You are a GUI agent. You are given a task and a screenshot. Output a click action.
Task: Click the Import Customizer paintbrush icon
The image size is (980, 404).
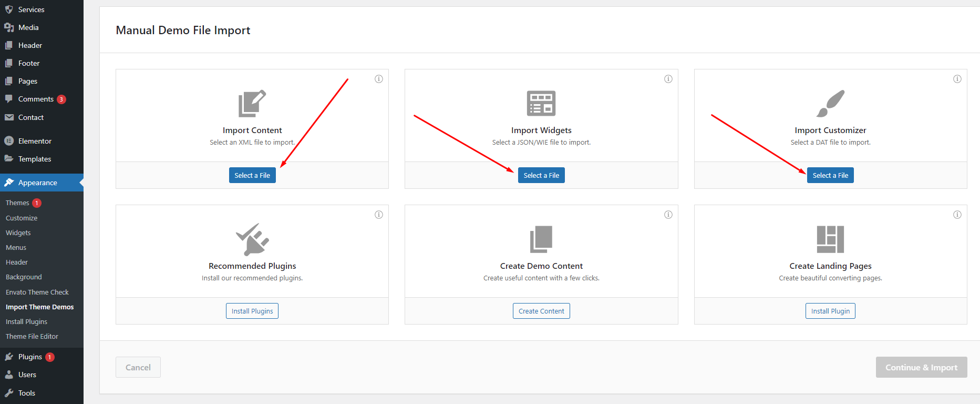click(x=830, y=104)
